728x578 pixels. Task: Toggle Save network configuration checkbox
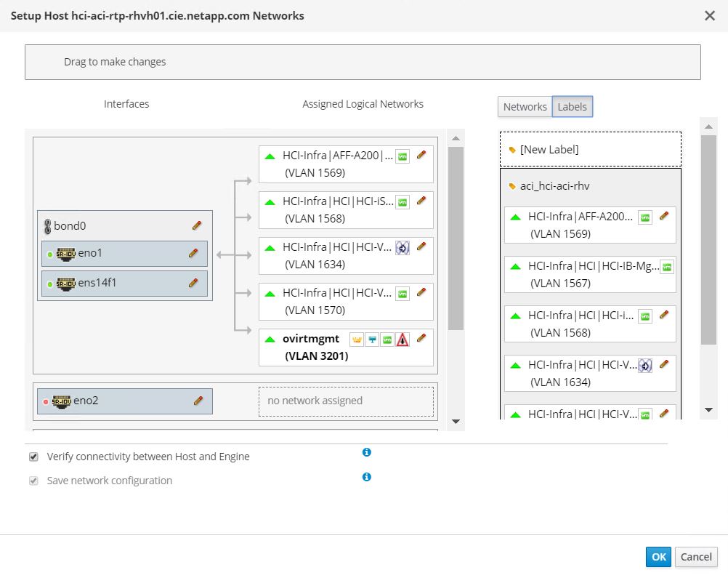tap(33, 481)
